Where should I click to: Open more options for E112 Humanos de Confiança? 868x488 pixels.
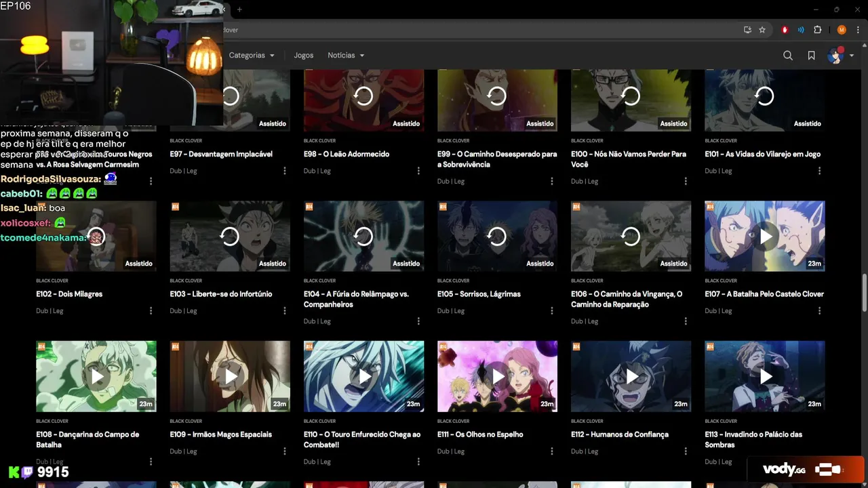[686, 451]
